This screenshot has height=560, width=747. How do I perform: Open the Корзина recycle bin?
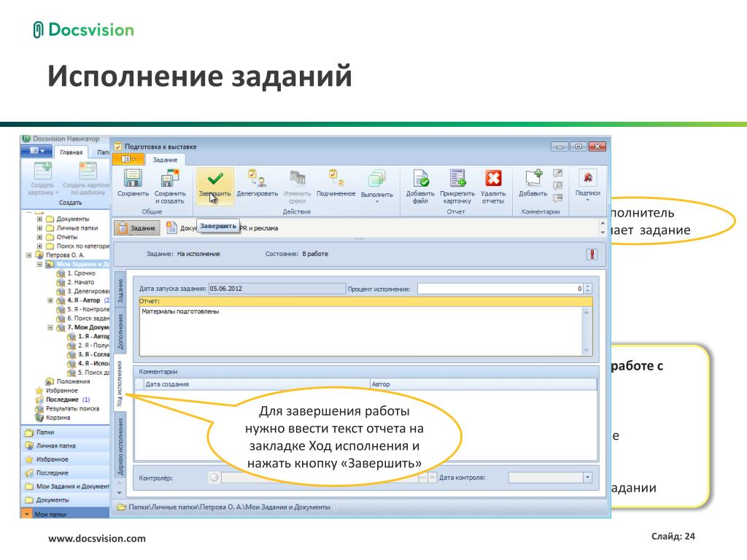[53, 418]
